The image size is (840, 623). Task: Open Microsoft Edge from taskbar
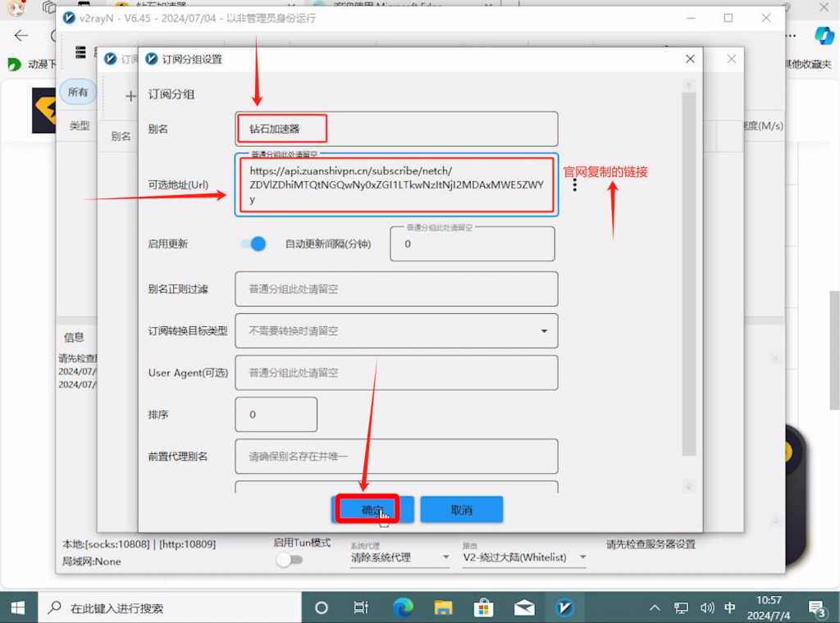(x=403, y=608)
